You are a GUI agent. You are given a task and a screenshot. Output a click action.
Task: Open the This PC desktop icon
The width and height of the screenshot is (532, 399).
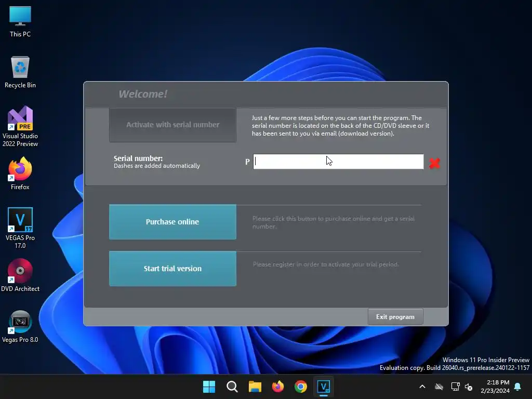coord(20,21)
